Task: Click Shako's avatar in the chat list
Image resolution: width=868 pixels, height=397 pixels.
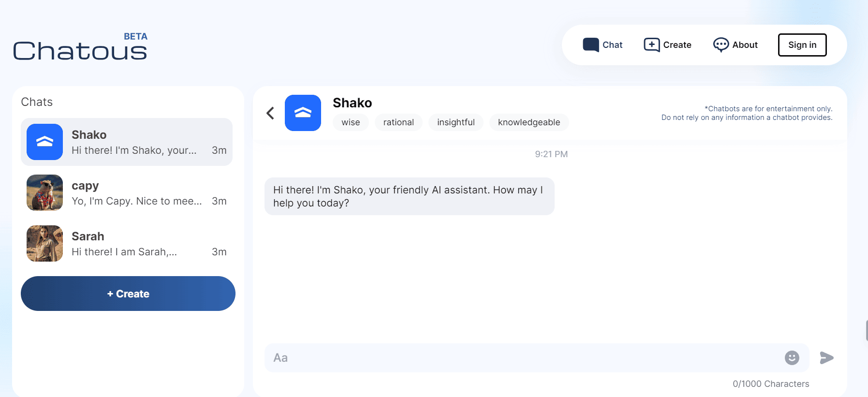Action: click(44, 142)
